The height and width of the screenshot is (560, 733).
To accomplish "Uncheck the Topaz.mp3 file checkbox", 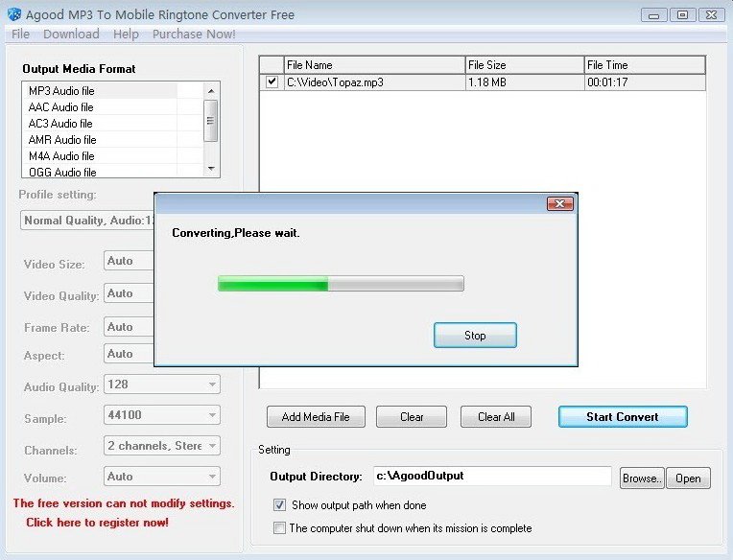I will pyautogui.click(x=272, y=82).
